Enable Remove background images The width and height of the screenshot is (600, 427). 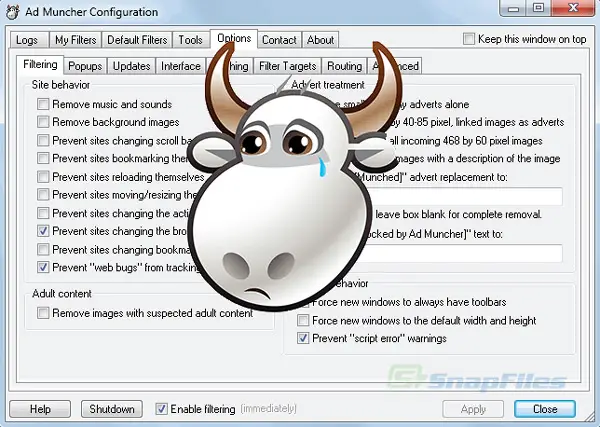point(43,122)
